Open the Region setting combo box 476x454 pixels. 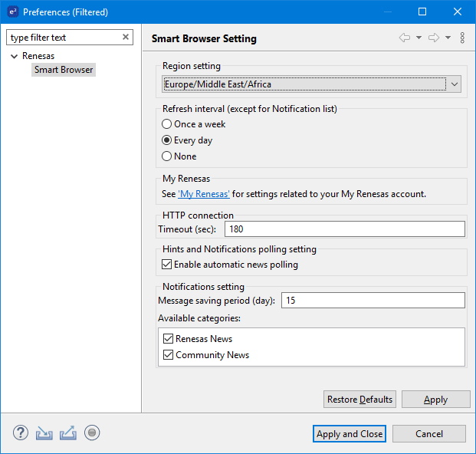(311, 84)
